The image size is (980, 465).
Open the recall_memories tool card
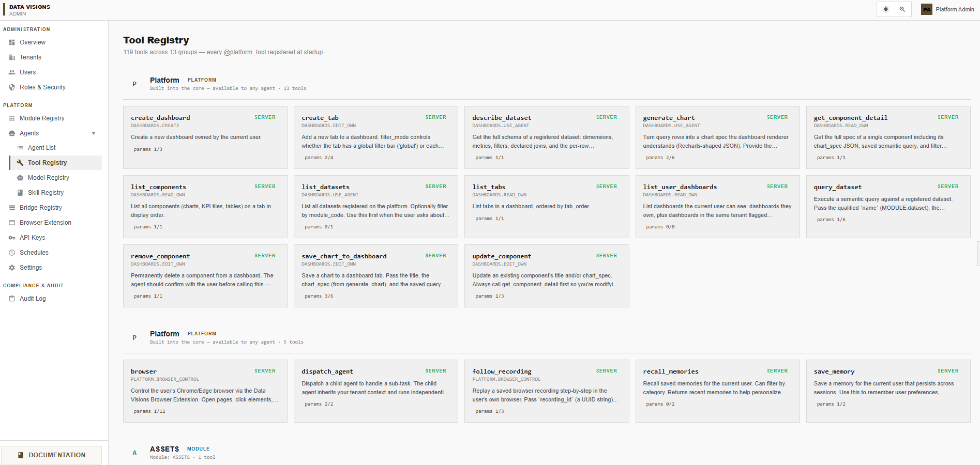[718, 391]
